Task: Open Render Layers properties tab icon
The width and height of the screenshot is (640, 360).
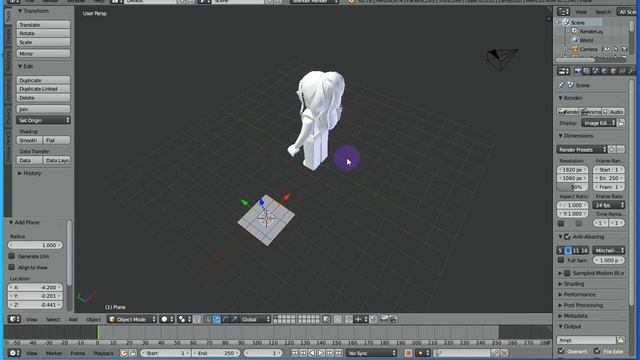Action: tap(587, 71)
